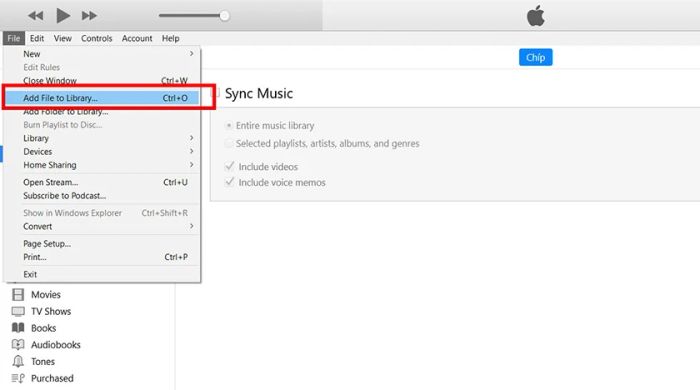This screenshot has width=700, height=390.
Task: Select the Entire music library radio button
Action: (x=229, y=126)
